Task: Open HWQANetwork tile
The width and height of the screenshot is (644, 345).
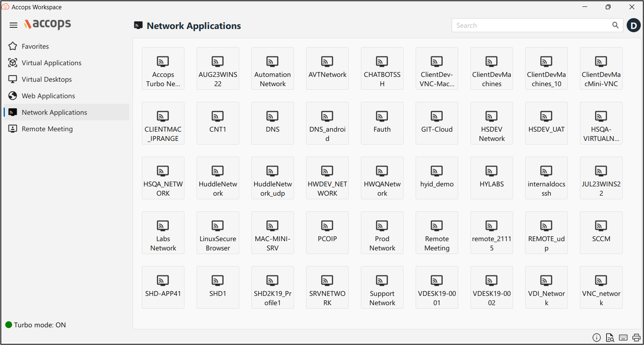Action: point(382,178)
